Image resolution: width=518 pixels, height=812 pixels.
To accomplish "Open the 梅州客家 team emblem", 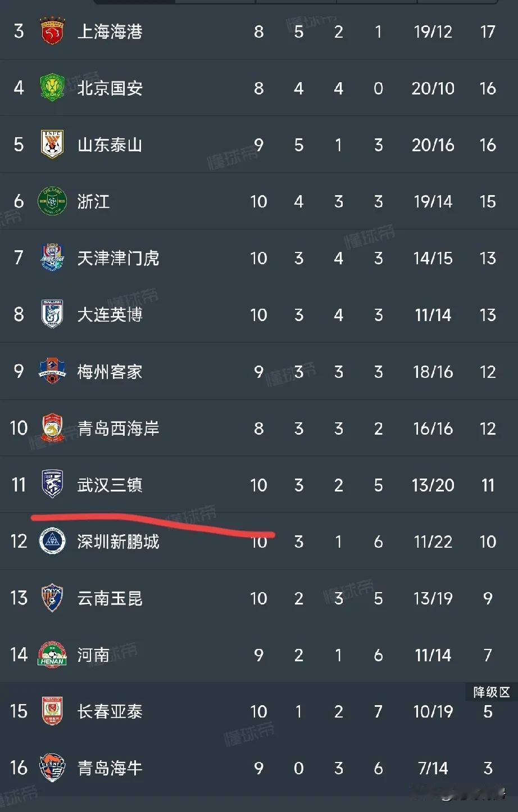I will [52, 371].
